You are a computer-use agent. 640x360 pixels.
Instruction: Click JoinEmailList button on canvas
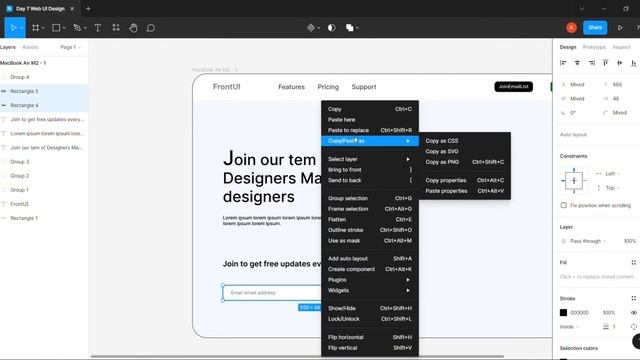[513, 87]
